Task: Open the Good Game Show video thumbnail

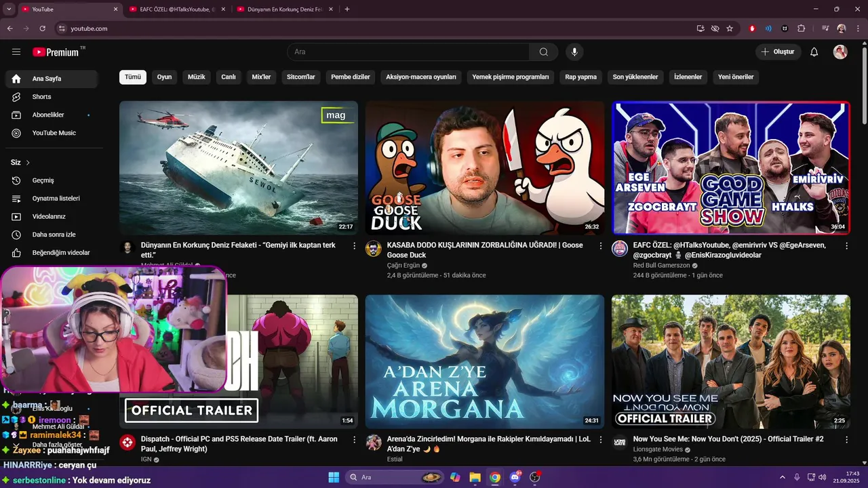Action: point(731,168)
